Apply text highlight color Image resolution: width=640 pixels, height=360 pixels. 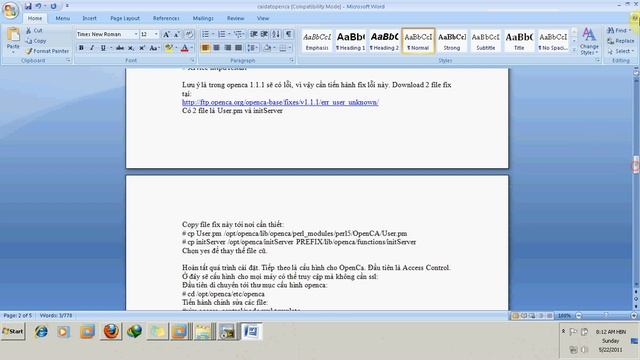coord(168,48)
